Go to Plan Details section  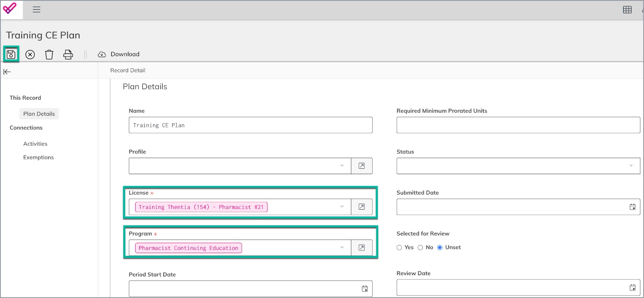tap(39, 114)
